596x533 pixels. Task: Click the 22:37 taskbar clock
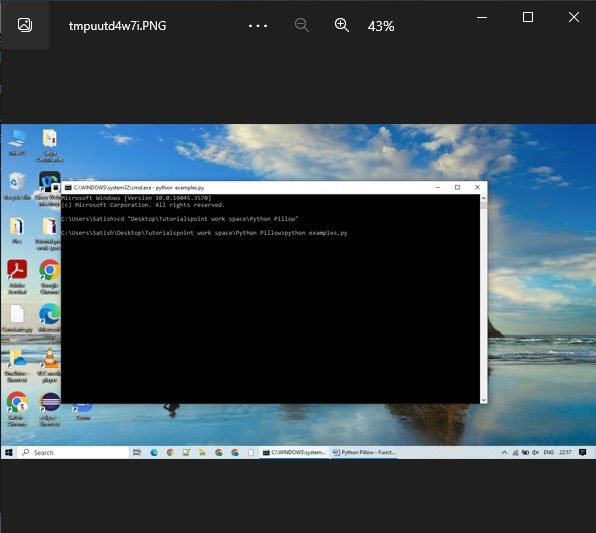point(565,452)
